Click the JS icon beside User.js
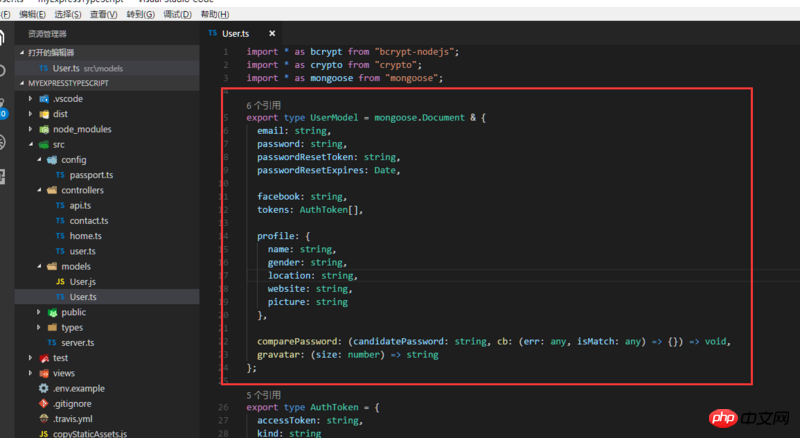Screen dimensions: 800x438 point(60,282)
